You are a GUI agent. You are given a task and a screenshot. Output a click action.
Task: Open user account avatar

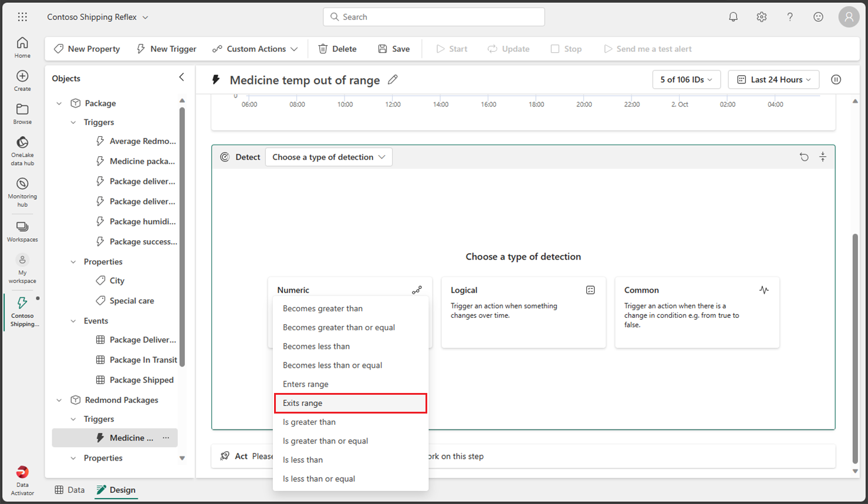[849, 17]
